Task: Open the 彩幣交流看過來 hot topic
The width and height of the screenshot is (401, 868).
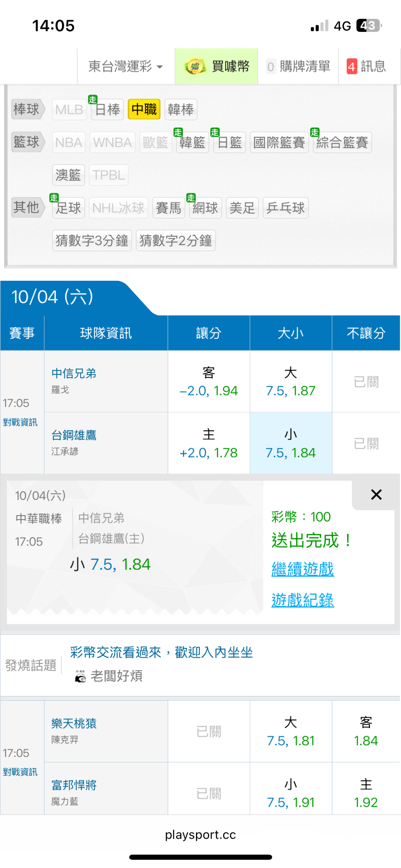Action: [161, 652]
